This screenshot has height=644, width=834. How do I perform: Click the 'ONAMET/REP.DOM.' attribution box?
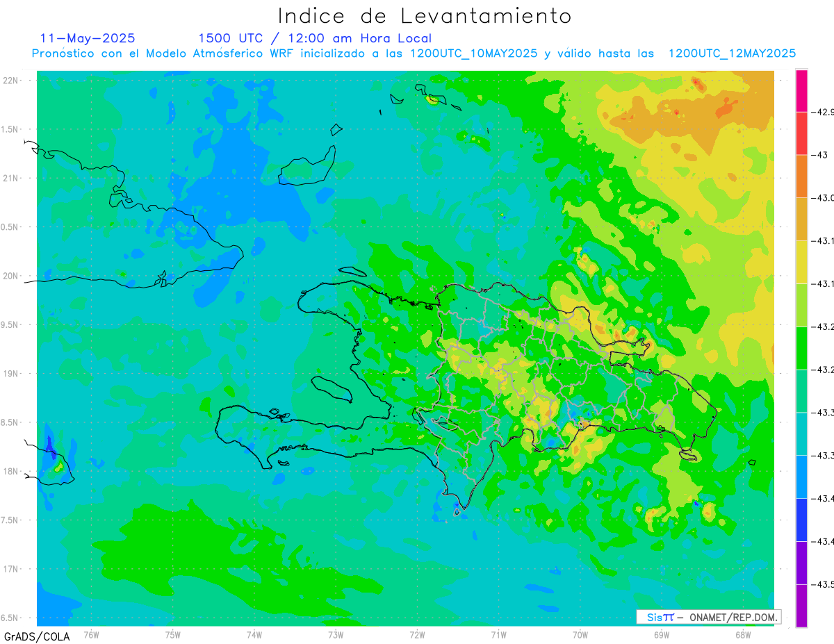[708, 617]
